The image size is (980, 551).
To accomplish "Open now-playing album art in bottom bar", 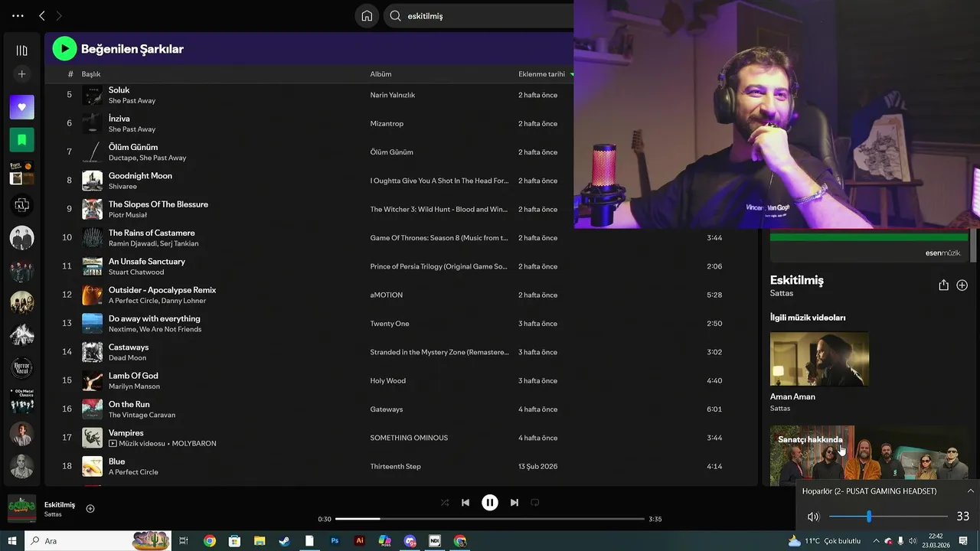I will pos(21,509).
